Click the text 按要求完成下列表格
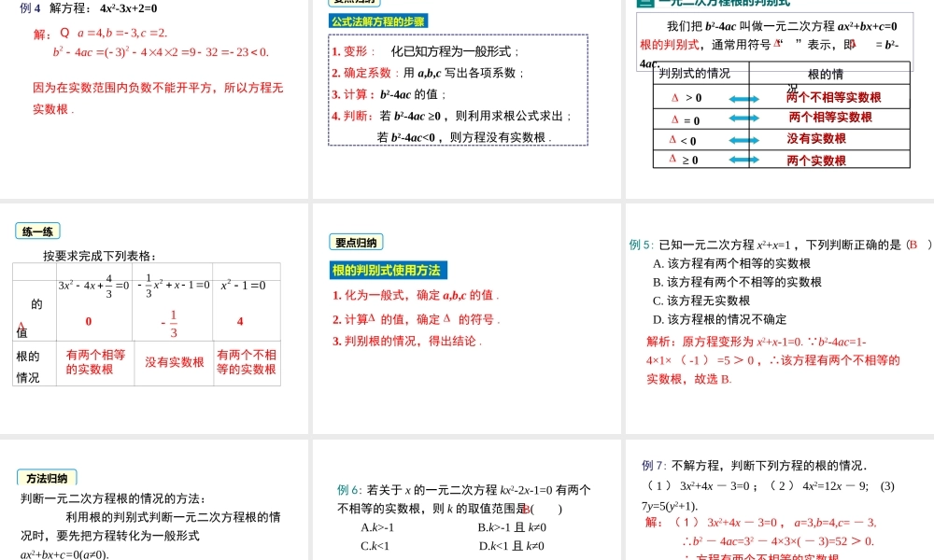Viewport: 934px width, 560px height. pyautogui.click(x=100, y=256)
